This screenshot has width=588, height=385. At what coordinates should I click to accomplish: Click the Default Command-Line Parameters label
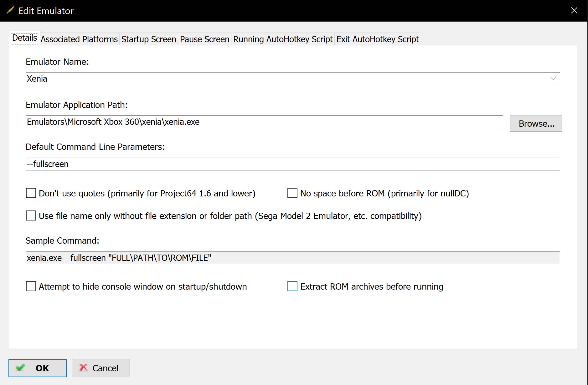coord(95,147)
